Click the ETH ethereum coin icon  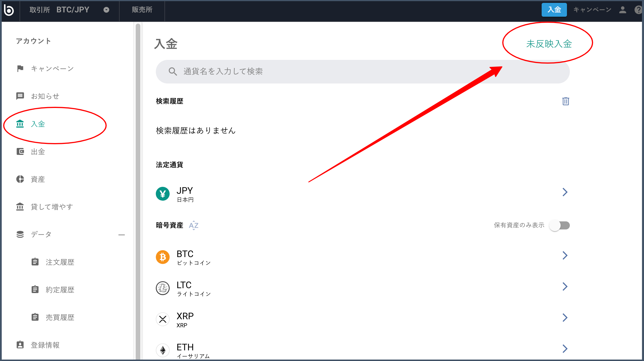click(x=163, y=350)
